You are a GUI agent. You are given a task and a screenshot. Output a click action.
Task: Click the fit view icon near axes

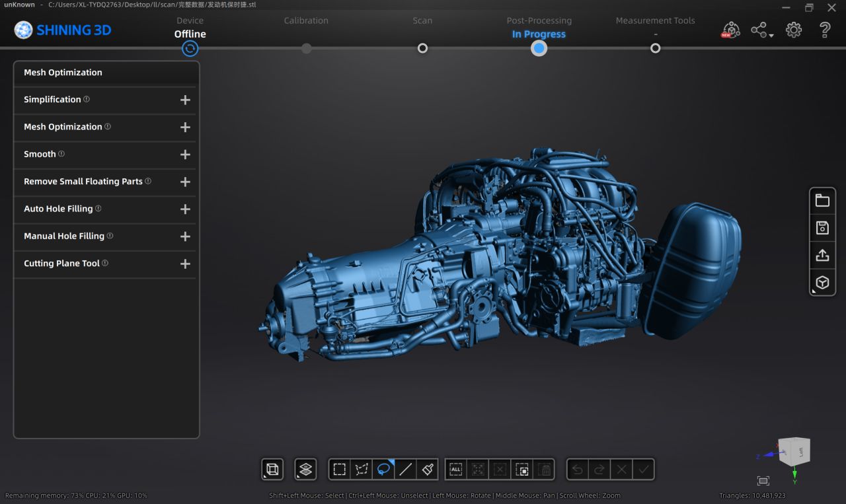tap(763, 481)
